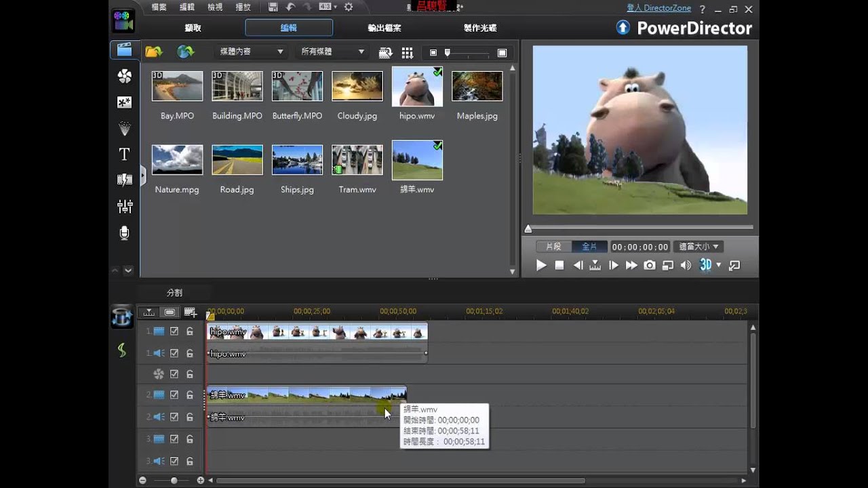This screenshot has width=868, height=488.
Task: Click the green Magic Style icon
Action: tap(121, 350)
